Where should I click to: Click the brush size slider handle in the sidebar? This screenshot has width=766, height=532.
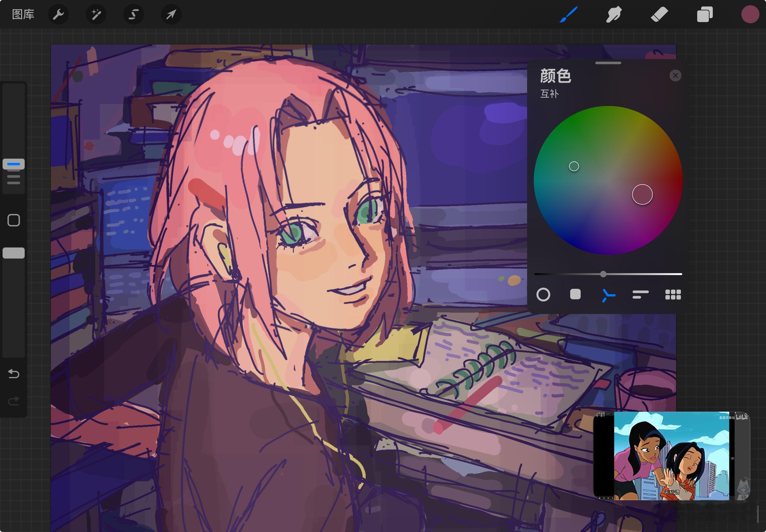(14, 164)
